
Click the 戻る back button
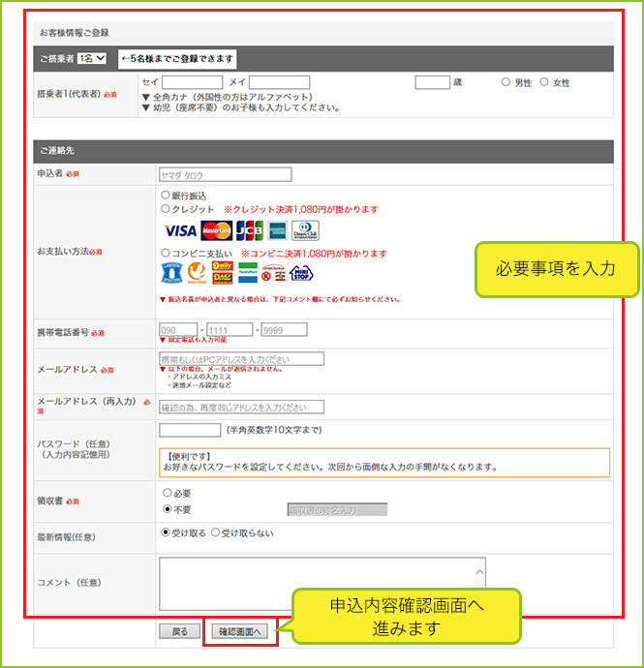(179, 631)
